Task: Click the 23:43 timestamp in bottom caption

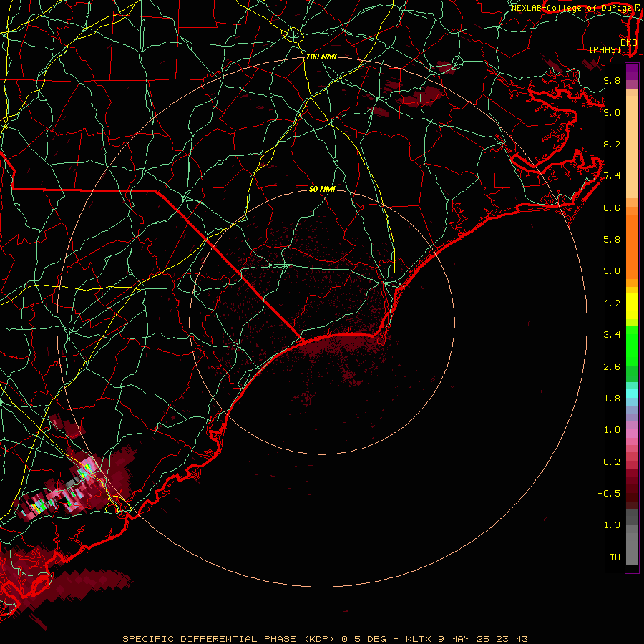Action: 512,639
